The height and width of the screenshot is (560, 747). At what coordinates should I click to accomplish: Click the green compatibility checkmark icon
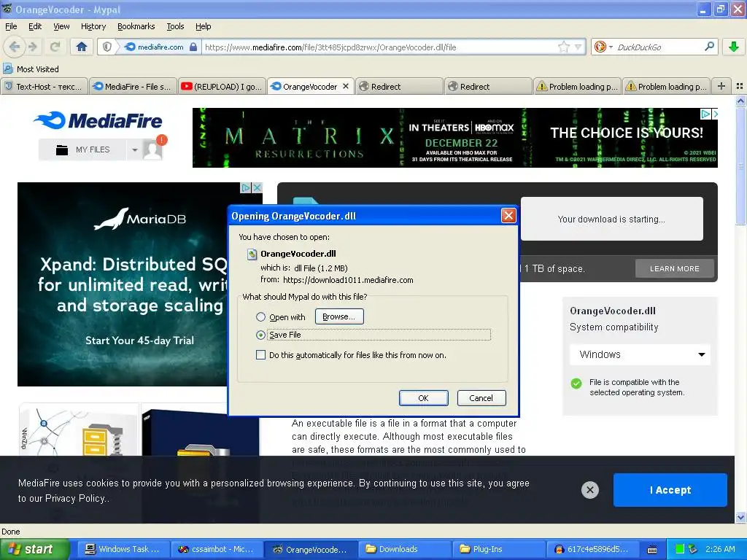[576, 384]
